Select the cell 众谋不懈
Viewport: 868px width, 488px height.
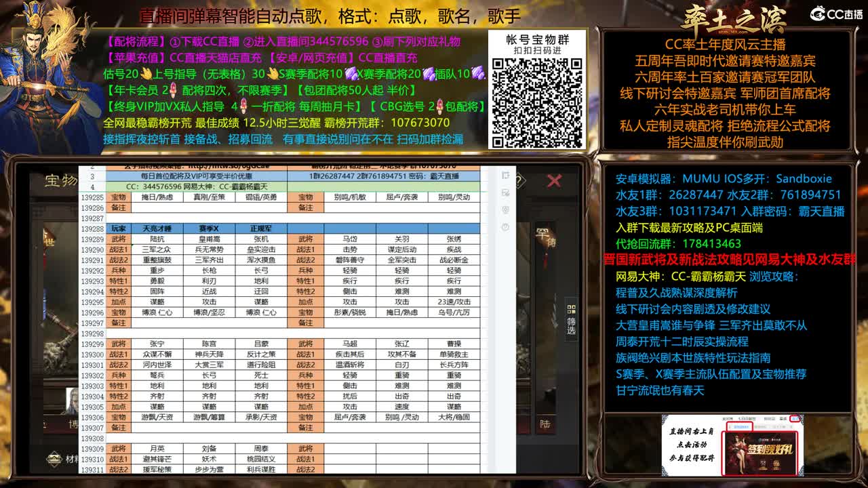(x=157, y=354)
